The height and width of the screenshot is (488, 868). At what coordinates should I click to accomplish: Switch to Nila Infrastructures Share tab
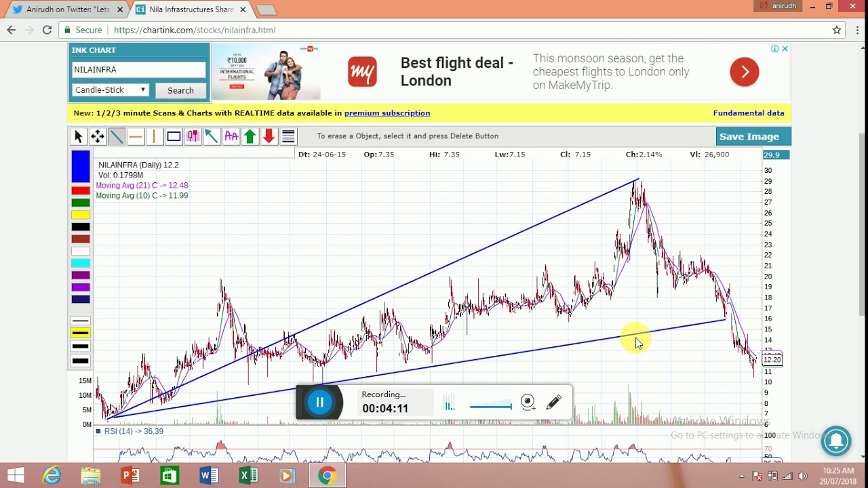coord(191,9)
